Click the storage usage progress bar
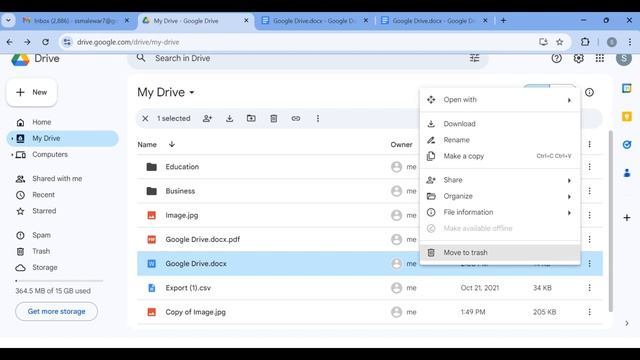 pos(59,281)
